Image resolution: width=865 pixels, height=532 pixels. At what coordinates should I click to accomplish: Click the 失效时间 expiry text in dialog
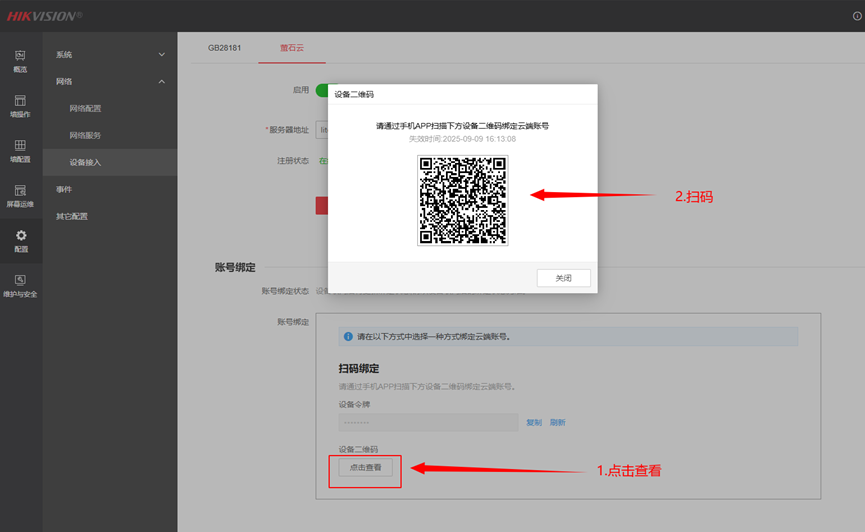click(x=462, y=139)
